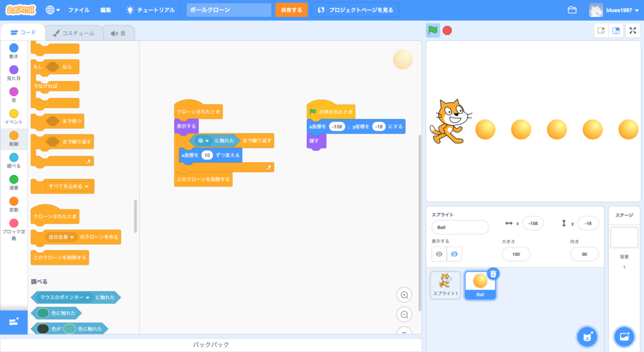The width and height of the screenshot is (644, 352).
Task: Click the sprite name field Ball
Action: (460, 228)
